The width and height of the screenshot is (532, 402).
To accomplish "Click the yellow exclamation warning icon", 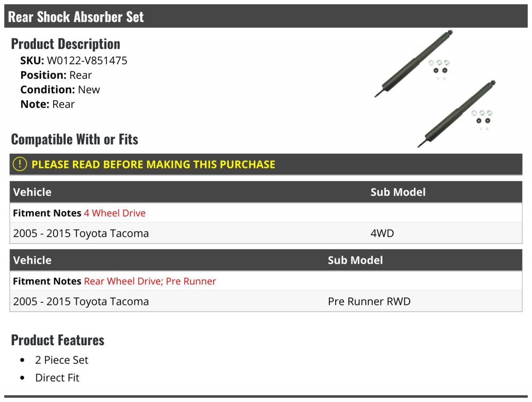I will [x=20, y=164].
